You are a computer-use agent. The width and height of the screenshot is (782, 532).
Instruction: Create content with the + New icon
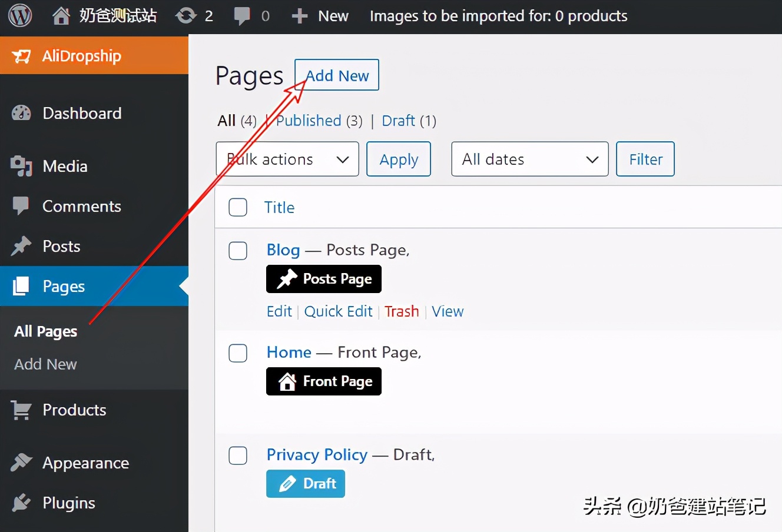click(x=300, y=16)
